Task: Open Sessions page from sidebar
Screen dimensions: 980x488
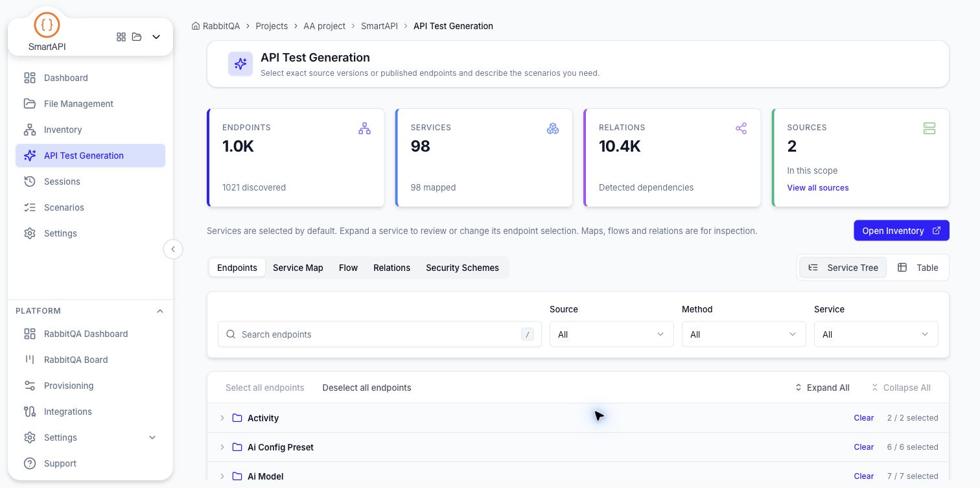Action: 90,181
